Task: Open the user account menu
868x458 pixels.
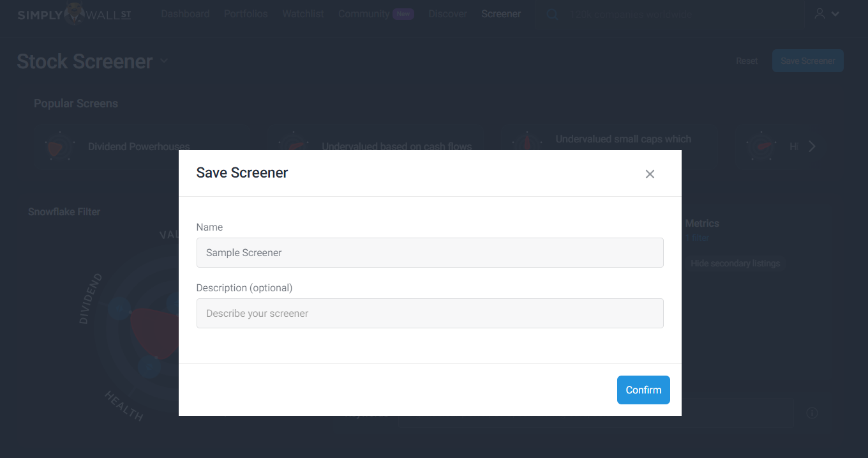Action: [x=827, y=14]
